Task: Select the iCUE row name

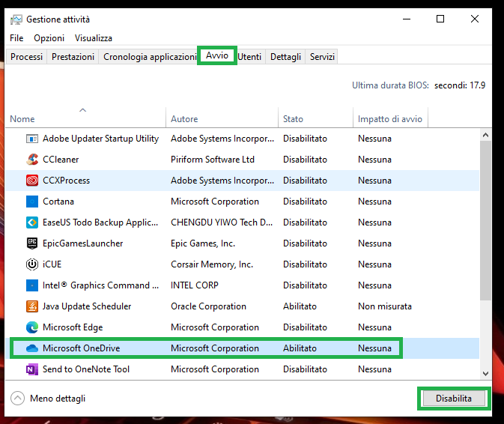Action: tap(52, 264)
